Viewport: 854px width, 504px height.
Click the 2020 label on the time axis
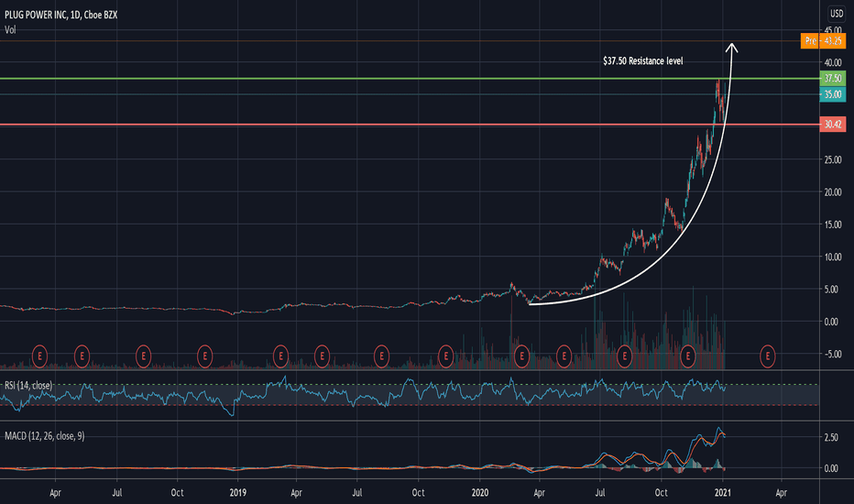[480, 493]
